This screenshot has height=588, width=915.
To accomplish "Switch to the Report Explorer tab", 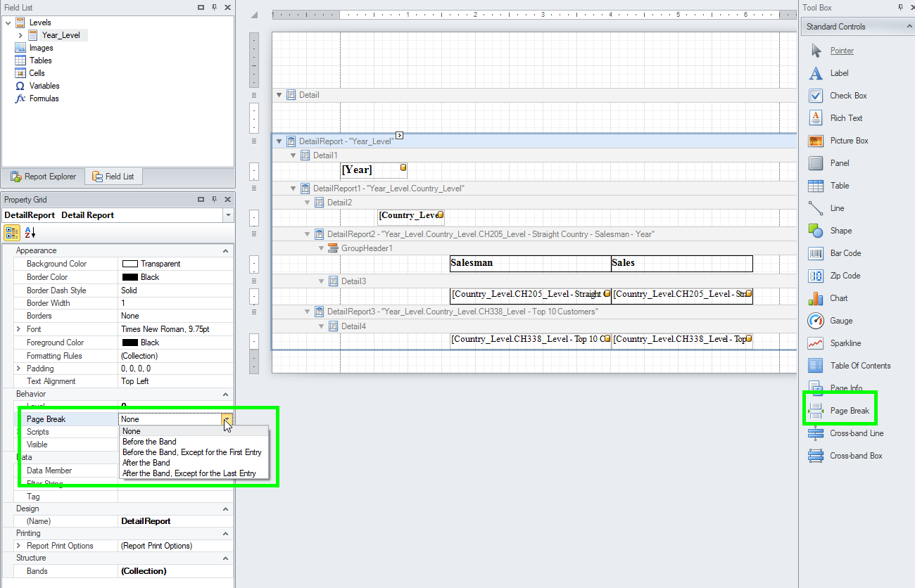I will coord(44,176).
